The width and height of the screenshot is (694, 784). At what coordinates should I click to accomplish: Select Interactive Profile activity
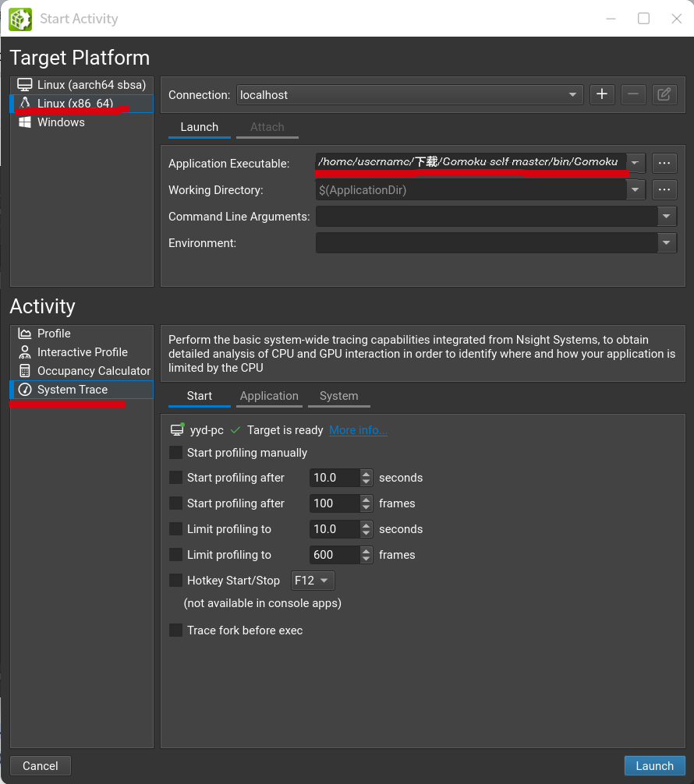[82, 352]
